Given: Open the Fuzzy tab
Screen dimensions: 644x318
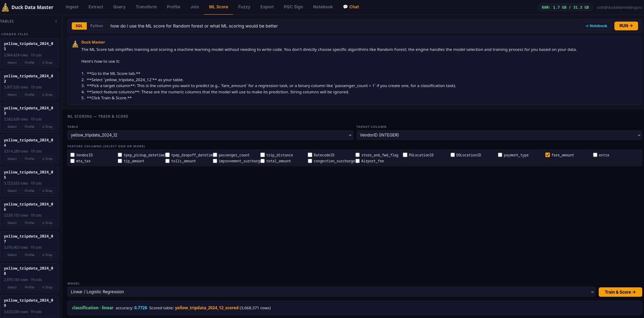Looking at the screenshot, I should (244, 7).
